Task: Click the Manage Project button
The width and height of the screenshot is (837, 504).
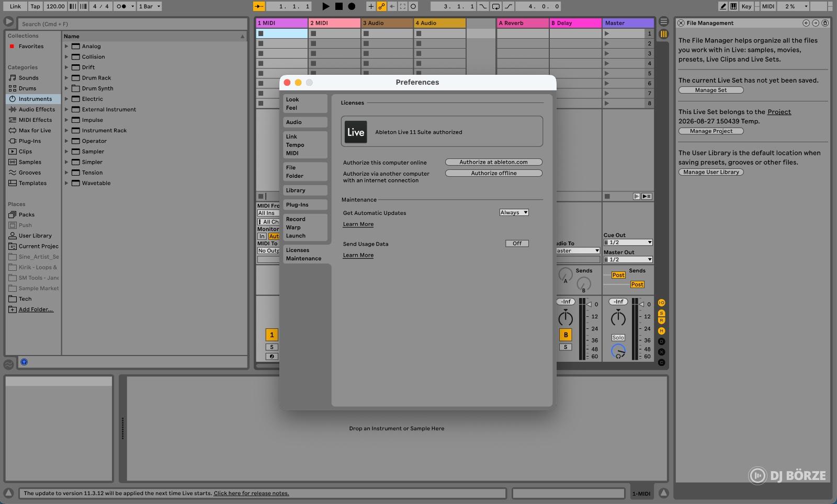Action: tap(711, 131)
